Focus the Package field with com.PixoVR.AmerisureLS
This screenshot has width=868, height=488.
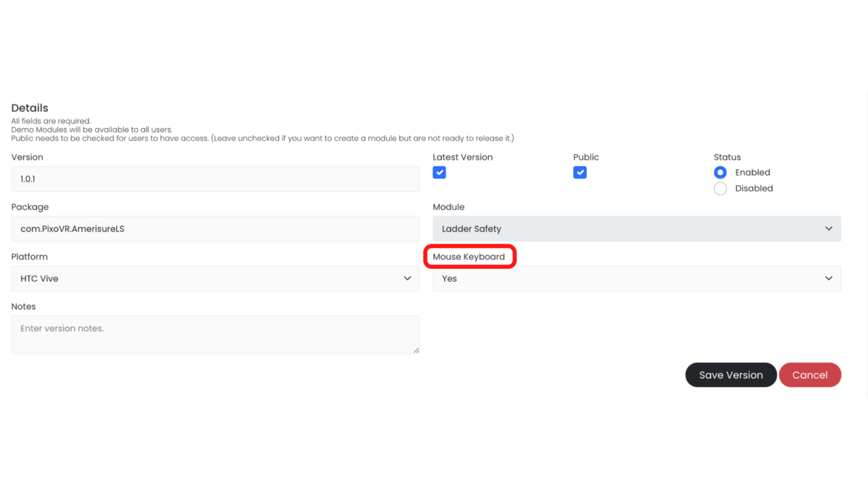[215, 228]
